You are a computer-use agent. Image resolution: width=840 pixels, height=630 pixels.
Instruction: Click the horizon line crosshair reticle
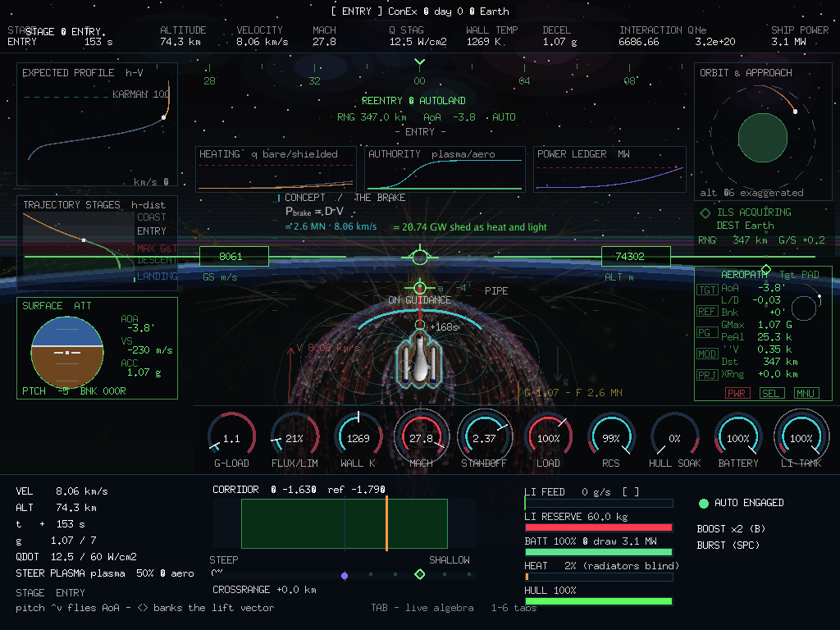coord(420,257)
